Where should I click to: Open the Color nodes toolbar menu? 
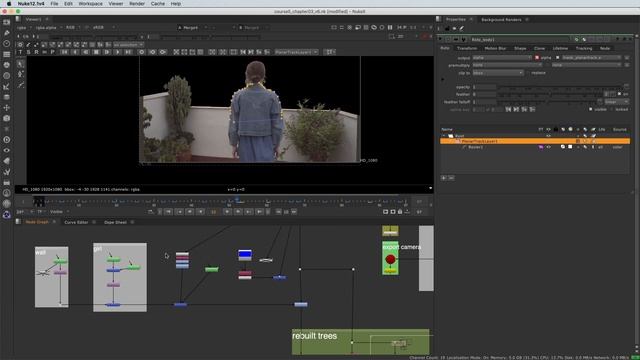[x=7, y=65]
